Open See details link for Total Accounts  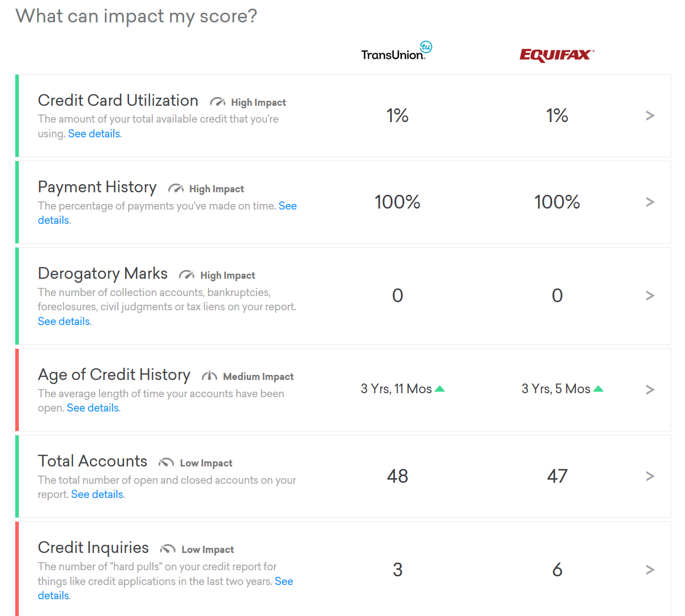(98, 494)
